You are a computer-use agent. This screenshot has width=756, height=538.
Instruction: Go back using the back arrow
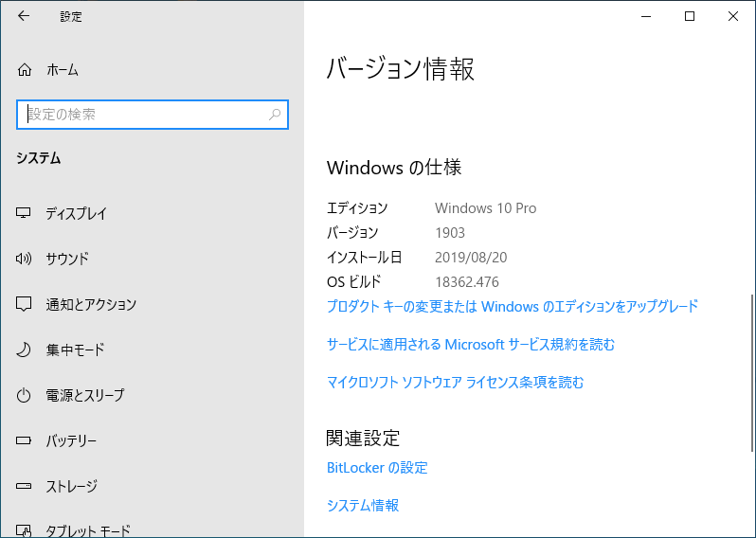pos(23,16)
